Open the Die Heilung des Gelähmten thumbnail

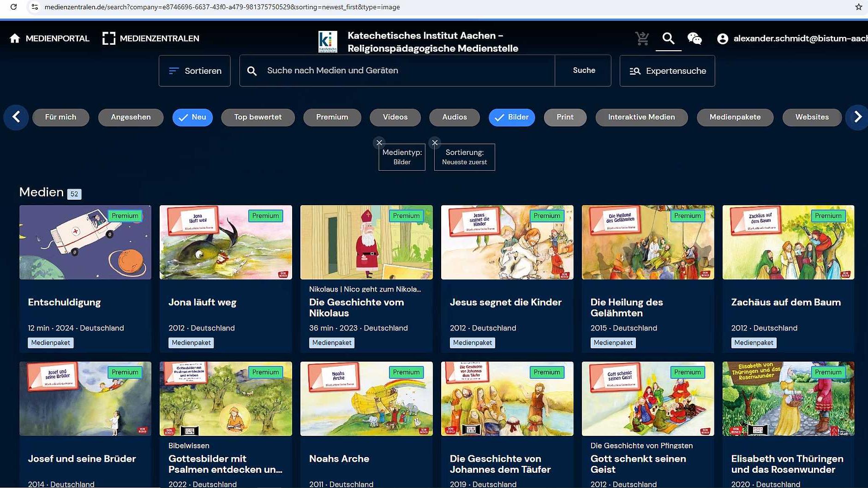(648, 242)
